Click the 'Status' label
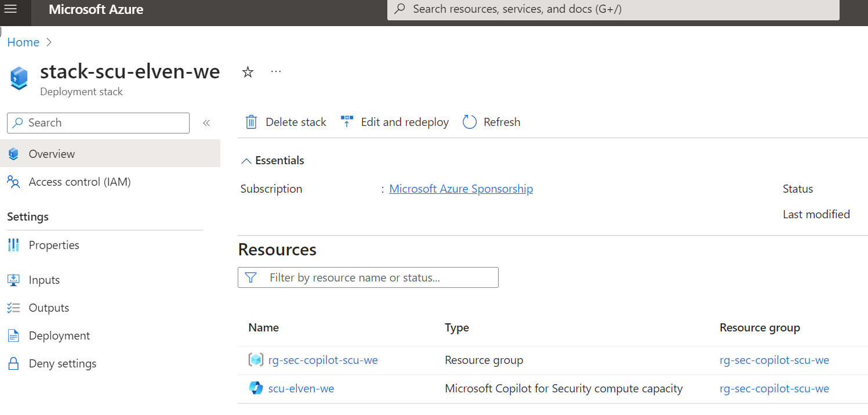 798,189
